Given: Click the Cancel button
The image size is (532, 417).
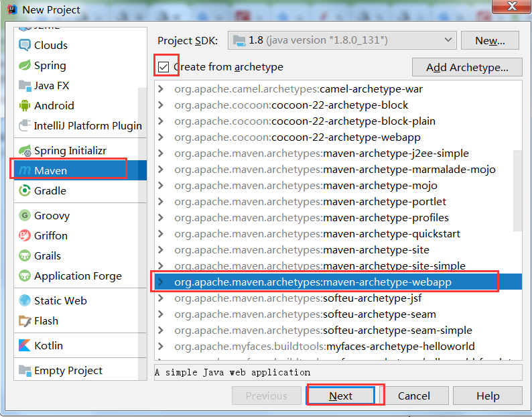Looking at the screenshot, I should point(414,396).
